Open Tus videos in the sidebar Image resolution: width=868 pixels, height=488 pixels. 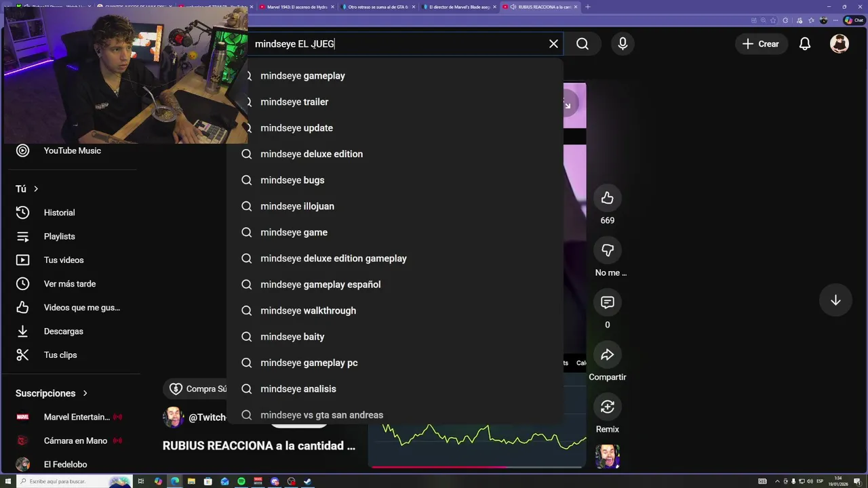coord(71,260)
